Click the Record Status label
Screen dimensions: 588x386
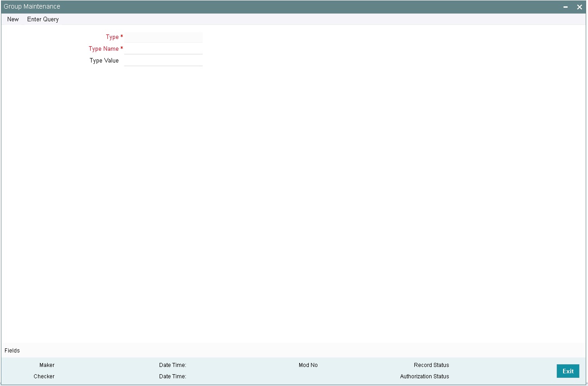tap(432, 365)
